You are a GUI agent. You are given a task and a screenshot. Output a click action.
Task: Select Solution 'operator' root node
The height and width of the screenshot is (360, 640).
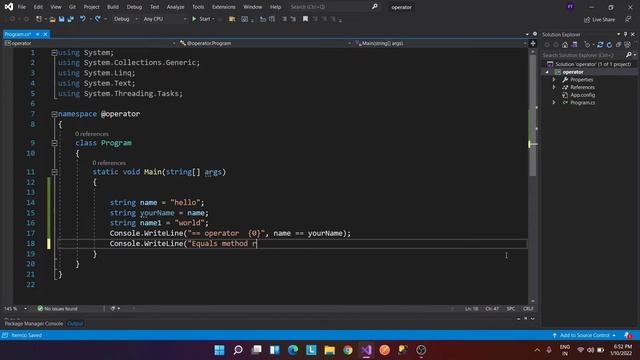click(589, 64)
